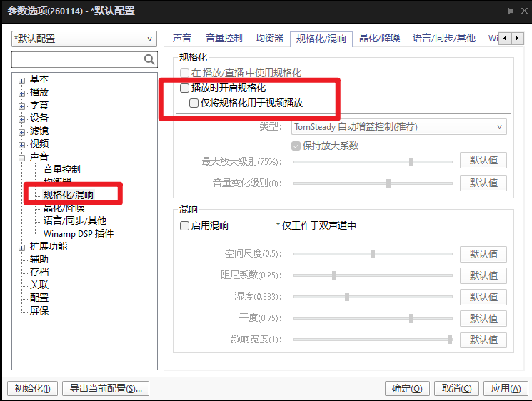Reset 频响宽度 with 默认值 button

pos(483,340)
